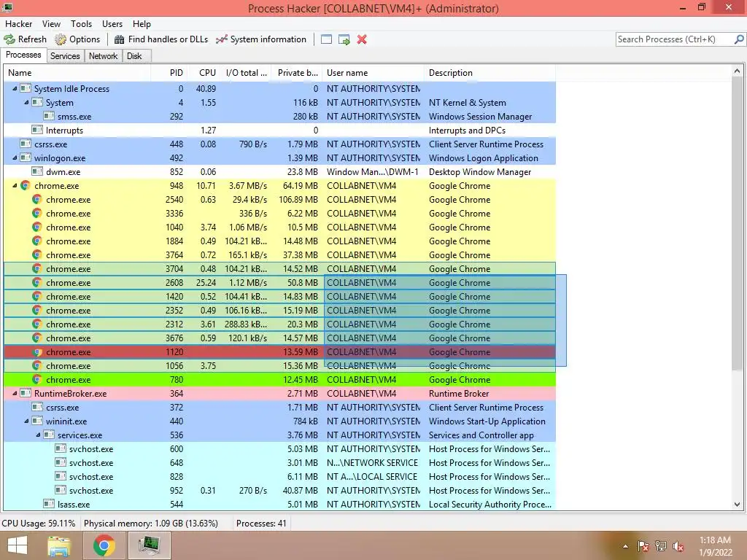Sort by the Name column header

(x=77, y=73)
